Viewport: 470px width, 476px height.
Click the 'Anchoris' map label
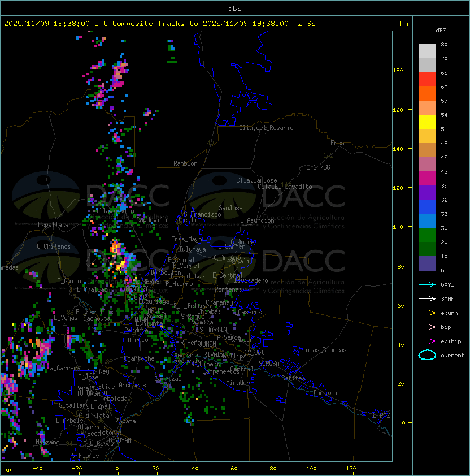pos(132,385)
